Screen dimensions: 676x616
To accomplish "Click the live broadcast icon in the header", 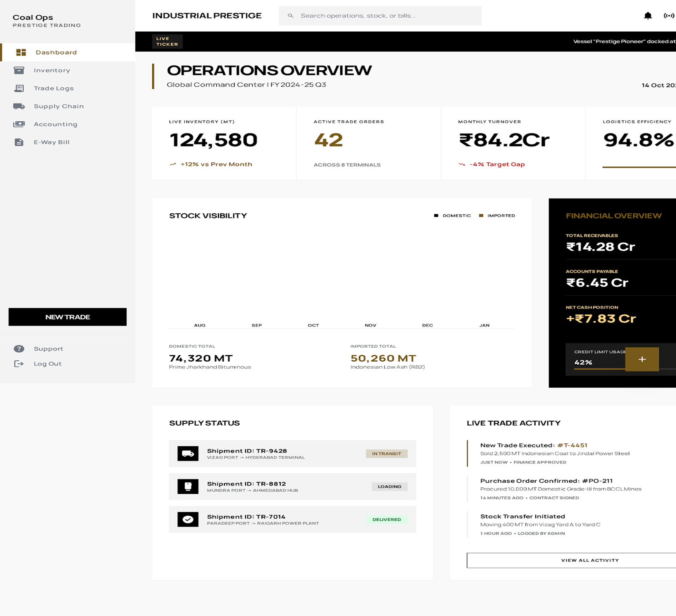I will tap(670, 15).
